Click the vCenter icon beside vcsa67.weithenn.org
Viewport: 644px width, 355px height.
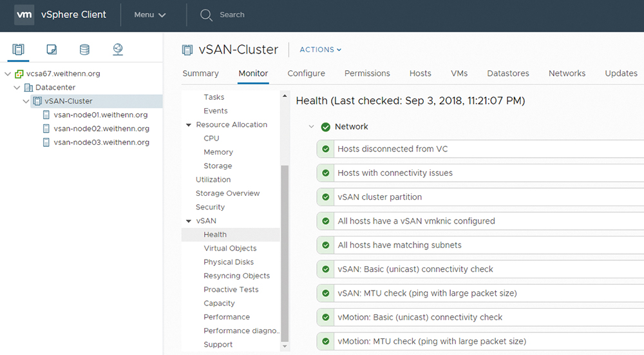tap(19, 74)
